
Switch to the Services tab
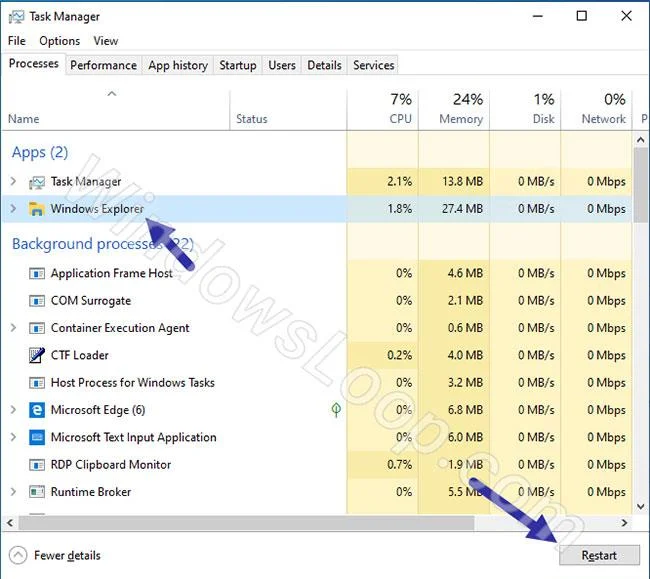click(x=374, y=65)
